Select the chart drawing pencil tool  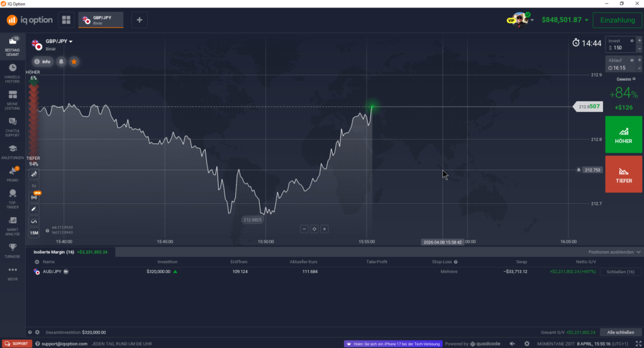click(34, 208)
